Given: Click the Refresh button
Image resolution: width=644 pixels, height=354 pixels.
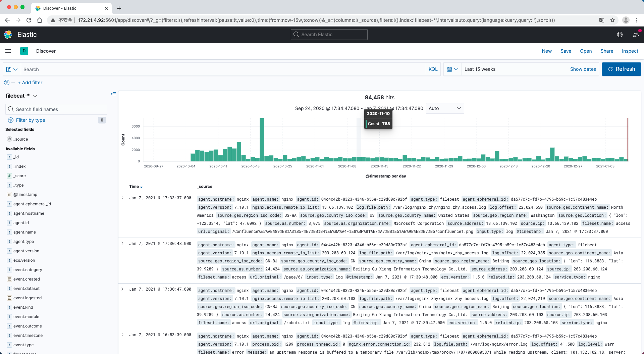Looking at the screenshot, I should pos(621,69).
